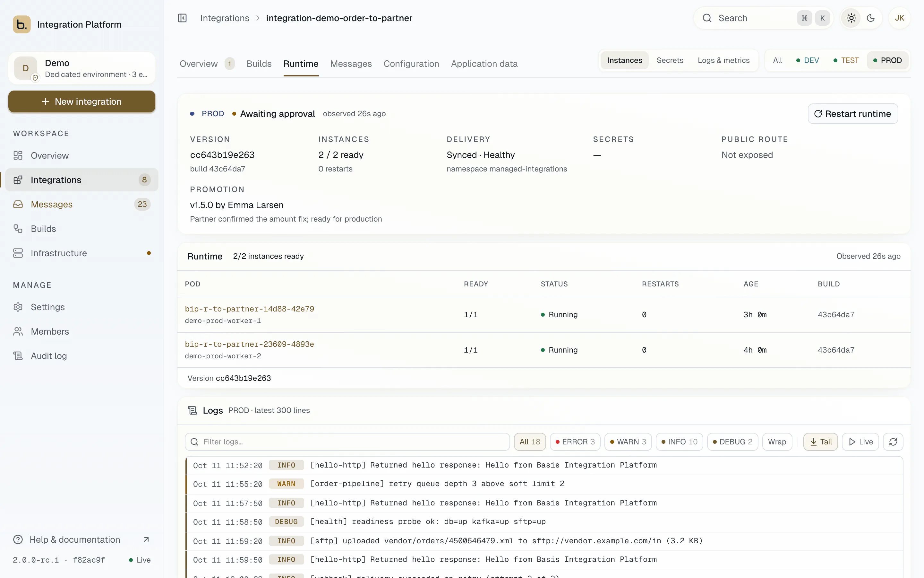Open pod bip-r-to-partner-14d88-42e79
This screenshot has height=578, width=924.
click(x=249, y=309)
